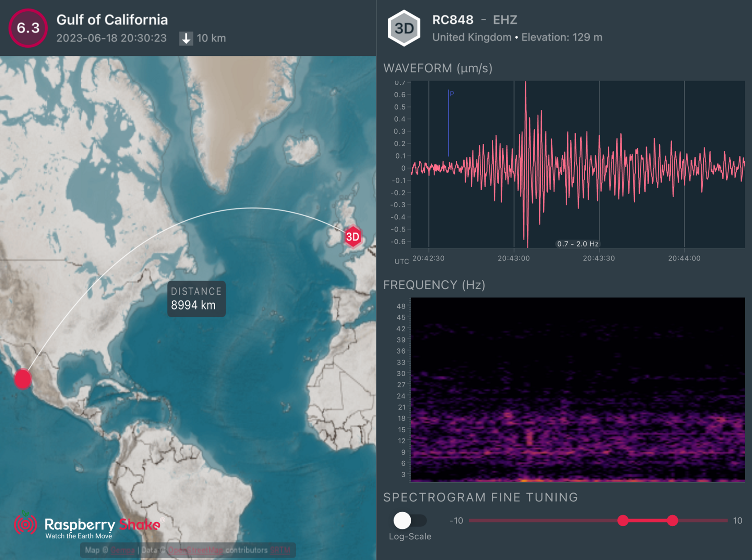
Task: Open the SRTM attribution link
Action: 280,550
